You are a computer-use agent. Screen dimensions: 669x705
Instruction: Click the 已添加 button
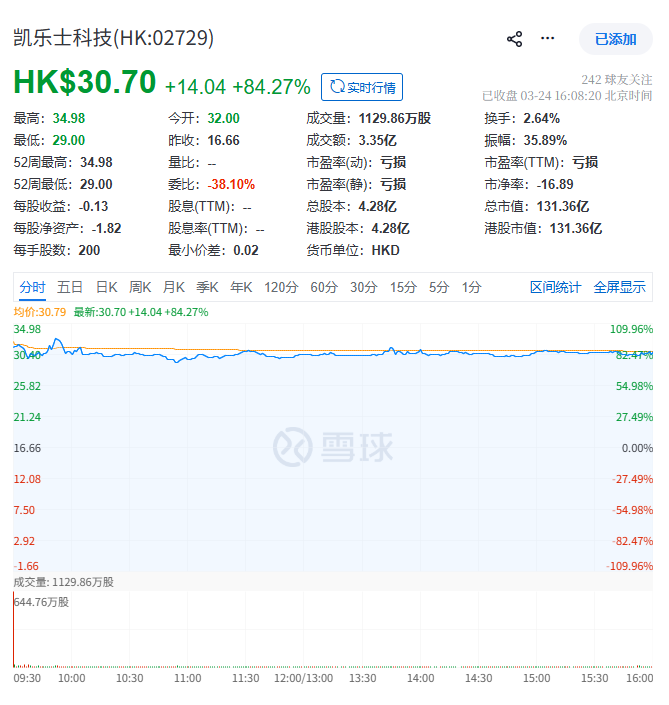coord(615,39)
